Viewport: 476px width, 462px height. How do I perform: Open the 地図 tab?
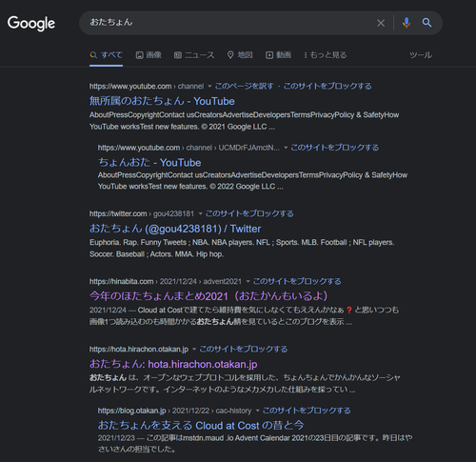point(240,55)
